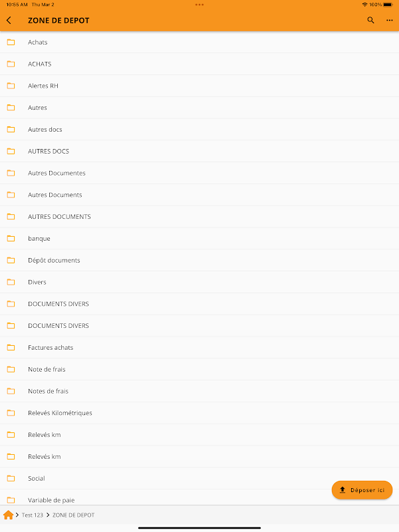Tap the three dots in status bar
The height and width of the screenshot is (532, 399).
(x=199, y=5)
